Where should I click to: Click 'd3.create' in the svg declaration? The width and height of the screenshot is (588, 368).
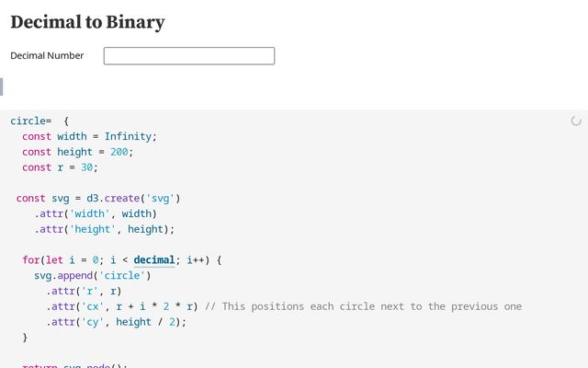(103, 198)
